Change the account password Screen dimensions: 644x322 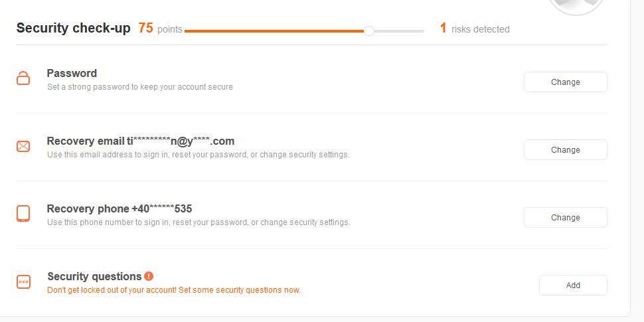pyautogui.click(x=565, y=82)
